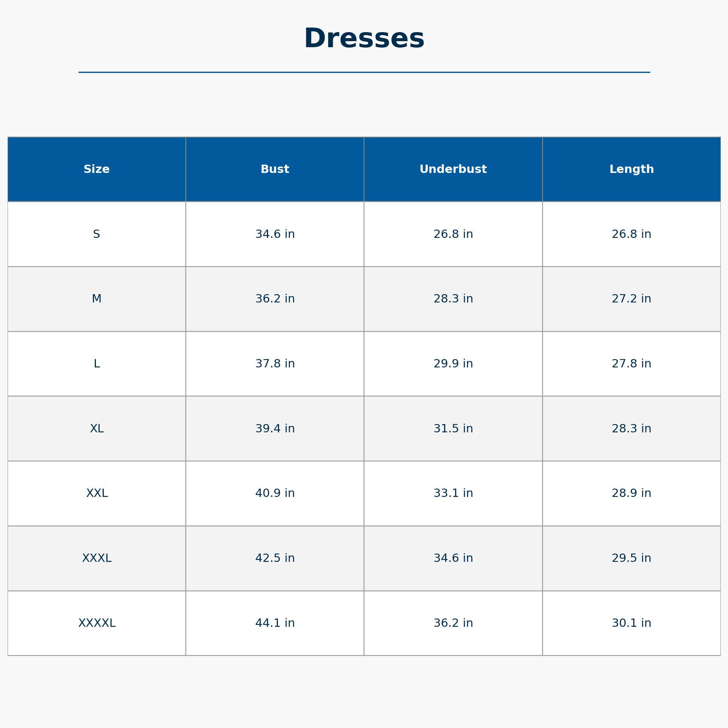Select the L size cell
This screenshot has width=728, height=728.
pyautogui.click(x=97, y=364)
